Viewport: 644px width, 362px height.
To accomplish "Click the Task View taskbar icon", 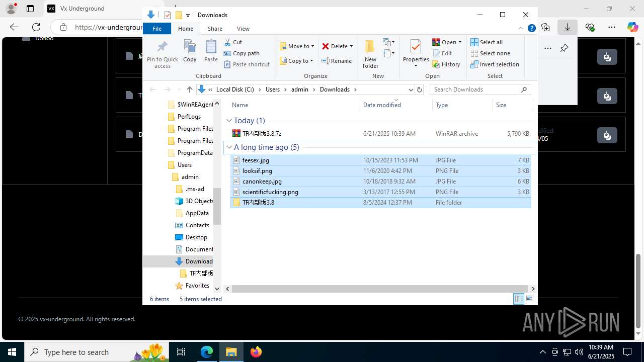I will 181,352.
